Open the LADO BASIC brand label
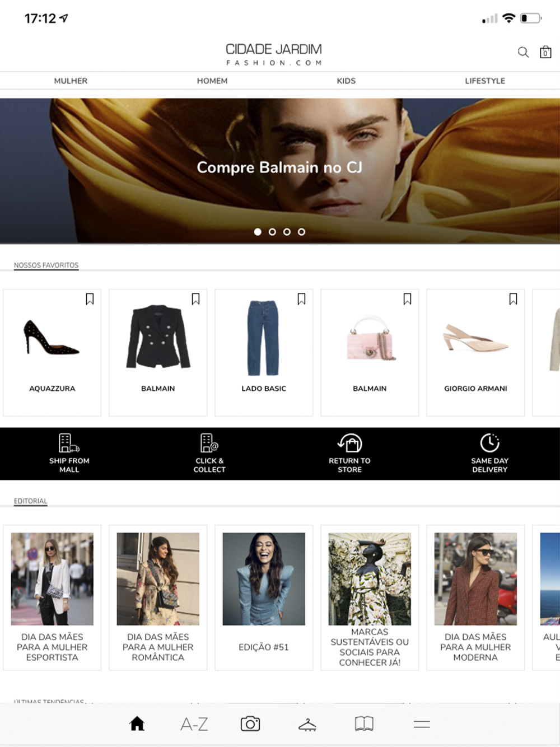The width and height of the screenshot is (560, 747). 264,388
